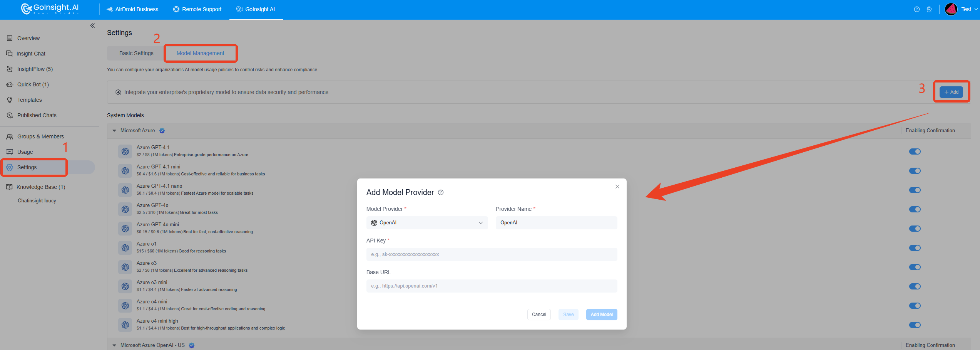Click the help question mark icon in header
The width and height of the screenshot is (980, 350).
[x=916, y=9]
